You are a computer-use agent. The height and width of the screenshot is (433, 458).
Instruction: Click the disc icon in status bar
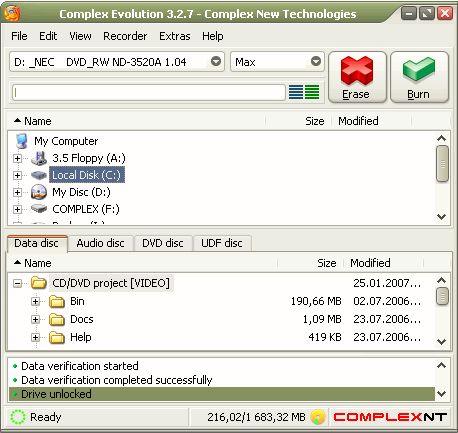318,417
